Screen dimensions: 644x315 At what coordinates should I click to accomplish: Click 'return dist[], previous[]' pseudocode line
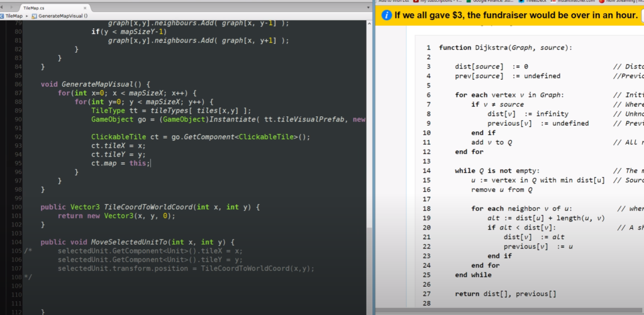(505, 293)
